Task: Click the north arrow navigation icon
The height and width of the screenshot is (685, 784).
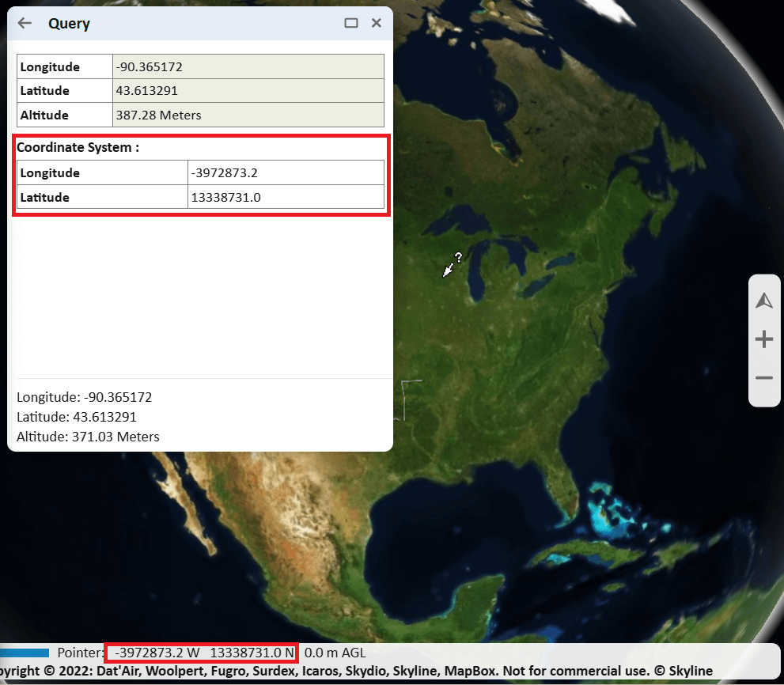Action: point(763,301)
